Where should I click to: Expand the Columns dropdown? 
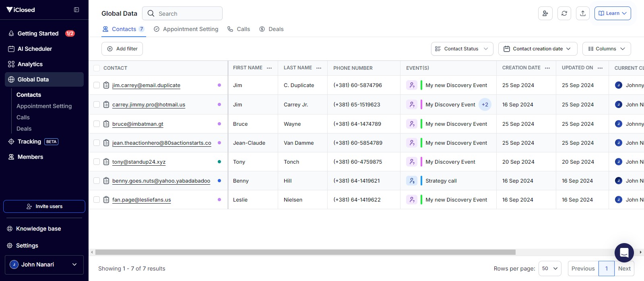pyautogui.click(x=607, y=49)
